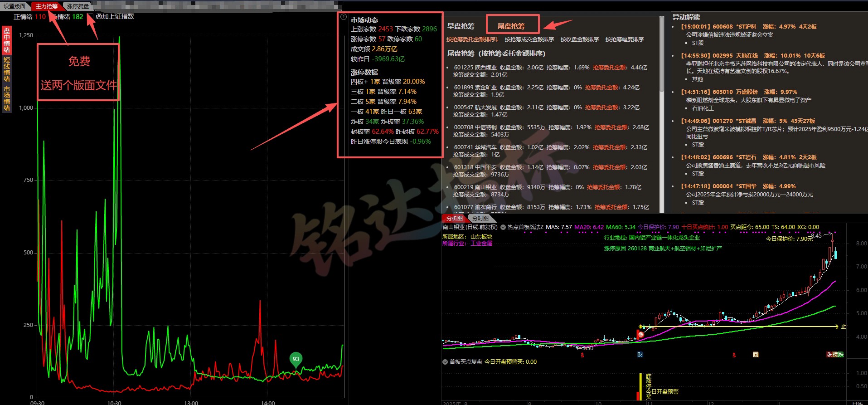Click the red round marker on the yellow line
The width and height of the screenshot is (868, 405).
point(640,334)
